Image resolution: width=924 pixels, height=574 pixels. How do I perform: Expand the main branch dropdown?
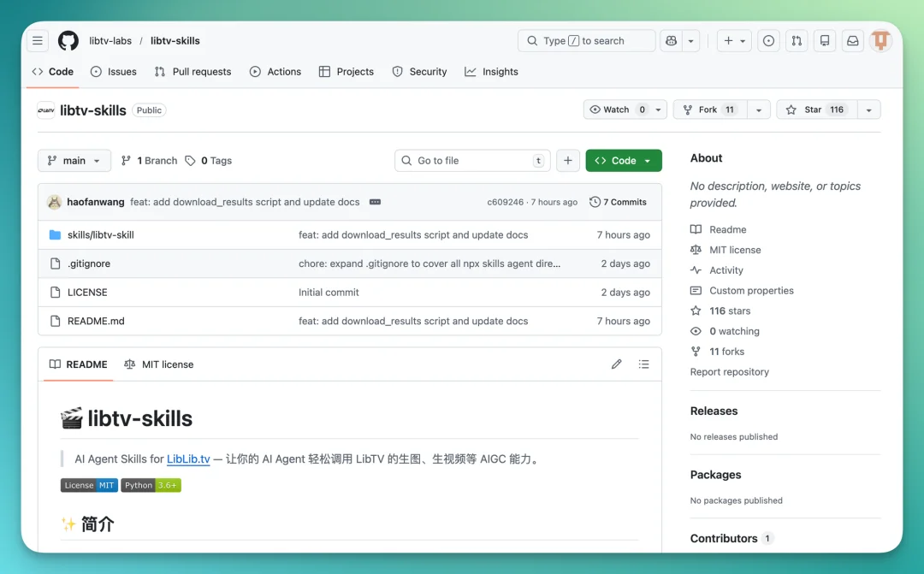click(x=74, y=161)
